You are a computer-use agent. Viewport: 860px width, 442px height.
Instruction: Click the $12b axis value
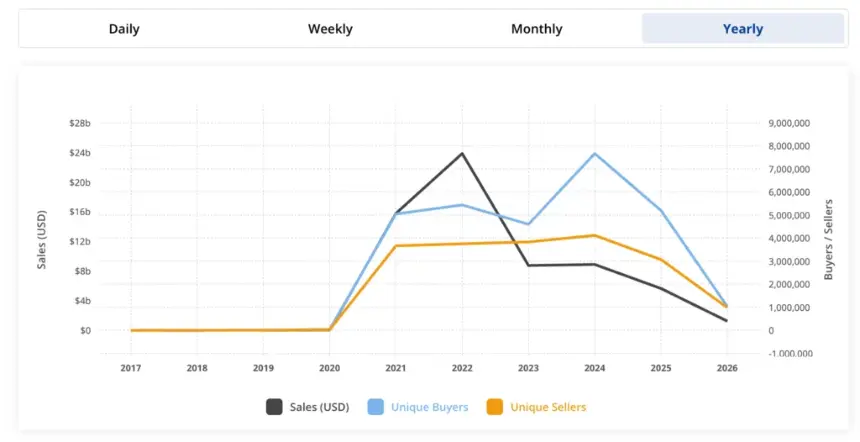(x=80, y=241)
